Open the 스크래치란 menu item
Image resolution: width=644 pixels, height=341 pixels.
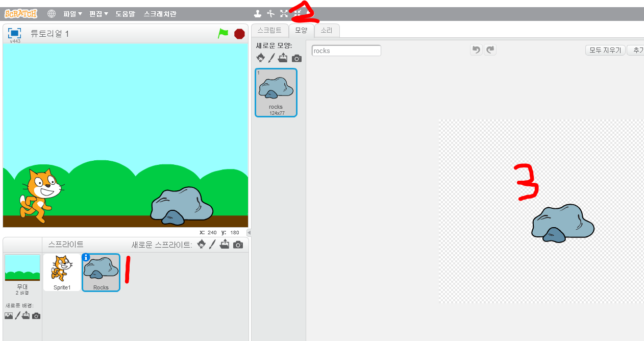pos(160,14)
